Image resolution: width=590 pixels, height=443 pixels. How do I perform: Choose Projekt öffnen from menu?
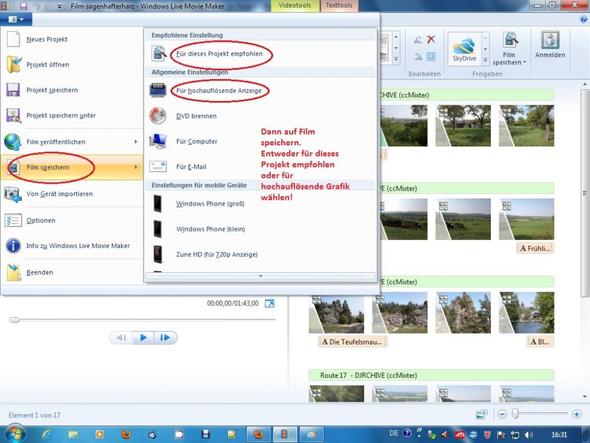71,64
